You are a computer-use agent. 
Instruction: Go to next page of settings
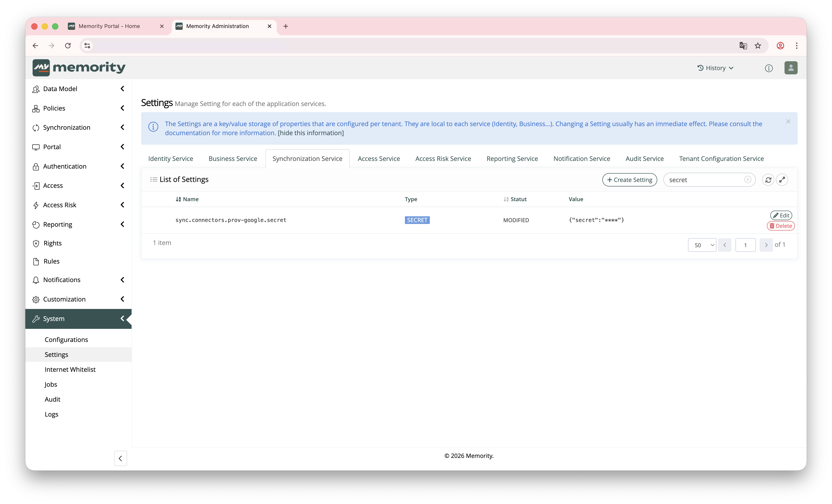pos(766,245)
